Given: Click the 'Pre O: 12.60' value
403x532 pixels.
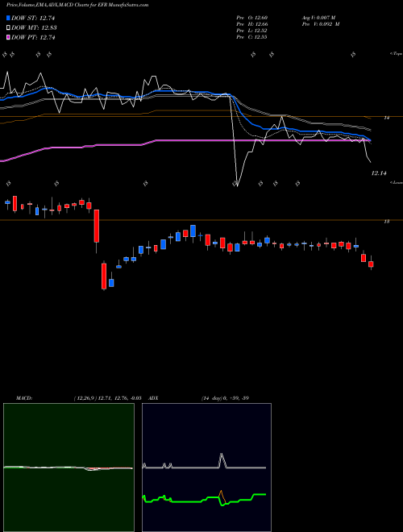Looking at the screenshot, I should click(252, 18).
